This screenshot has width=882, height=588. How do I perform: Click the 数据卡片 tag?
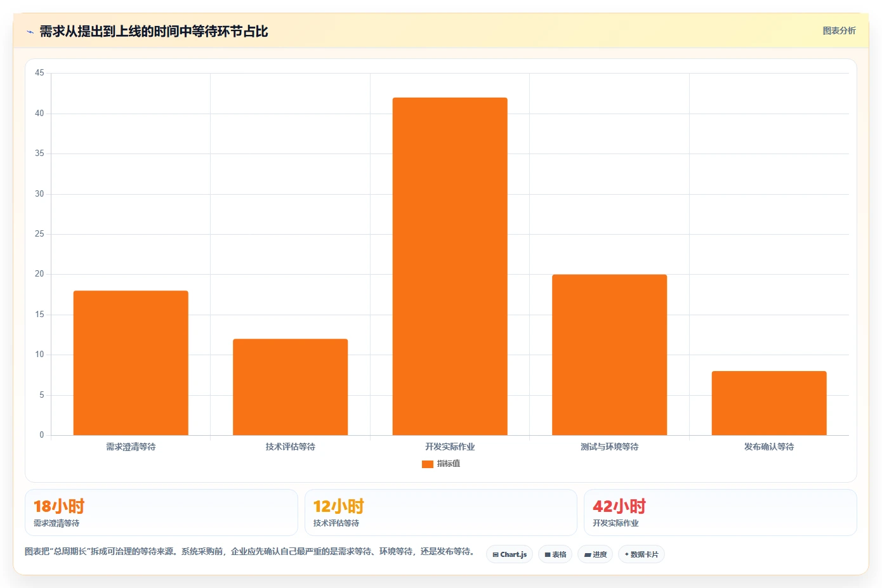coord(642,554)
